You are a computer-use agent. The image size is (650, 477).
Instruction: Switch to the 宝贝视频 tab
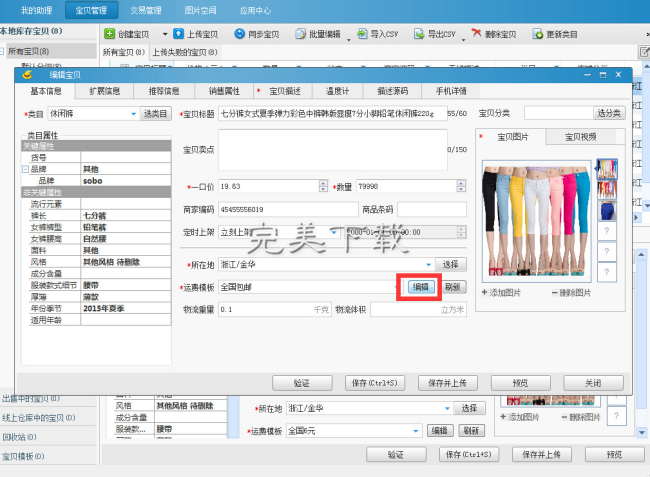(x=580, y=137)
